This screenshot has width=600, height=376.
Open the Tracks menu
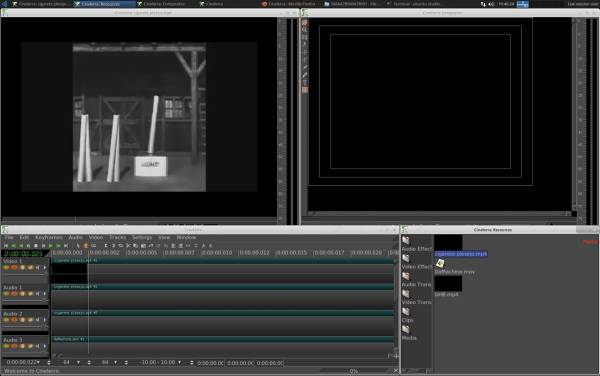pos(117,238)
